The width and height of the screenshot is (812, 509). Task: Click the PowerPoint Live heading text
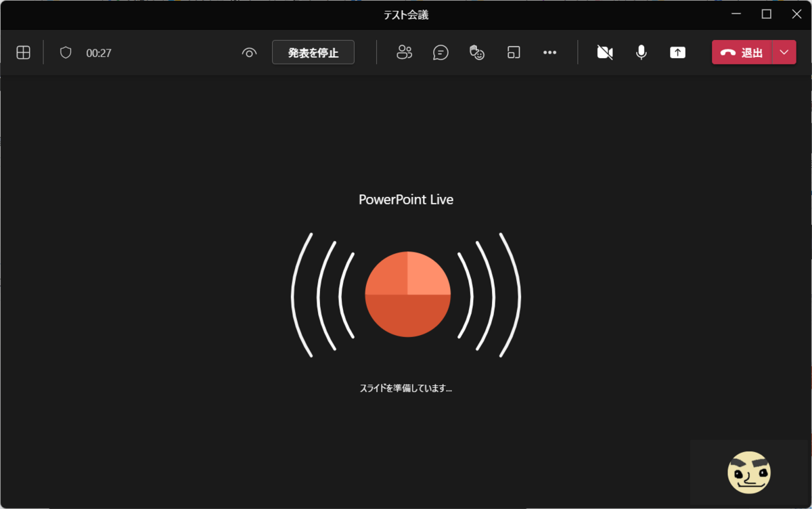(406, 200)
